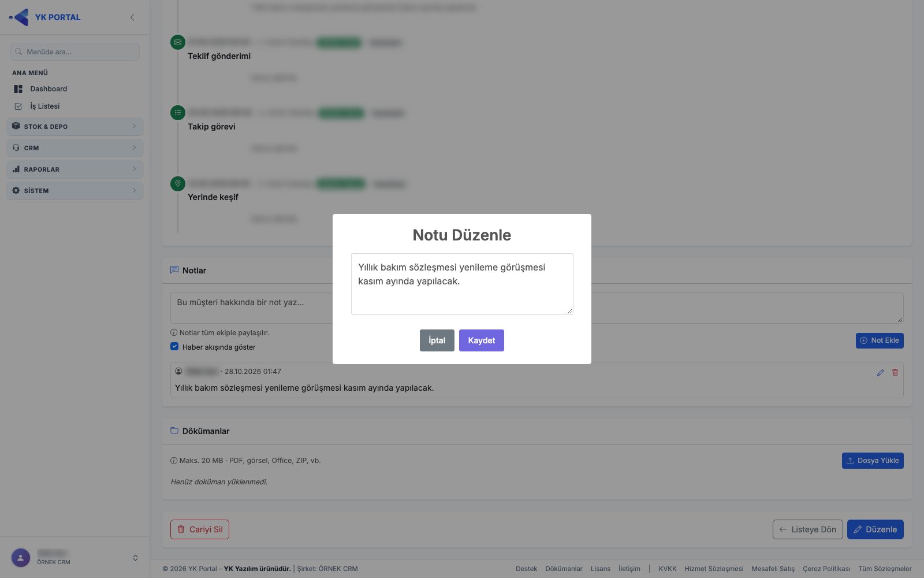The height and width of the screenshot is (578, 924).
Task: Expand the CRM menu section
Action: [x=75, y=148]
